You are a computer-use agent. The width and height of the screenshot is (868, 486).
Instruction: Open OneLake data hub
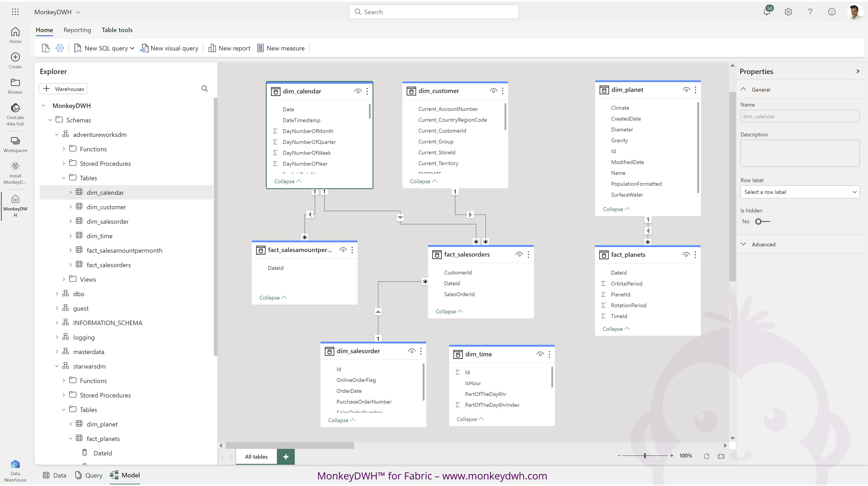pos(15,114)
